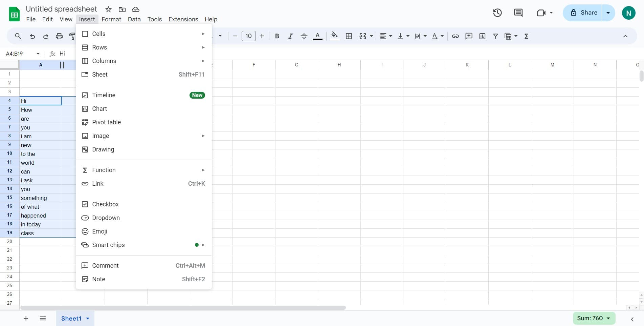Click the borders icon in toolbar
Image resolution: width=644 pixels, height=326 pixels.
[x=349, y=36]
